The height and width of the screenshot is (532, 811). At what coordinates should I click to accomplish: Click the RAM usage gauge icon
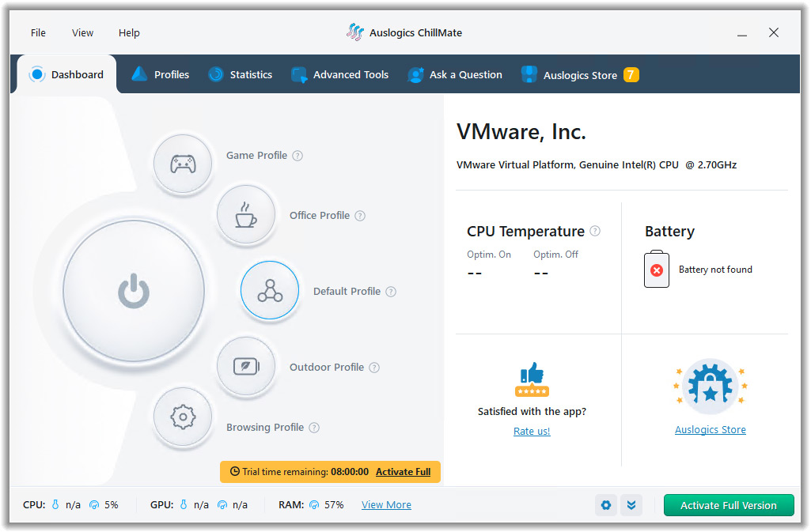(314, 504)
